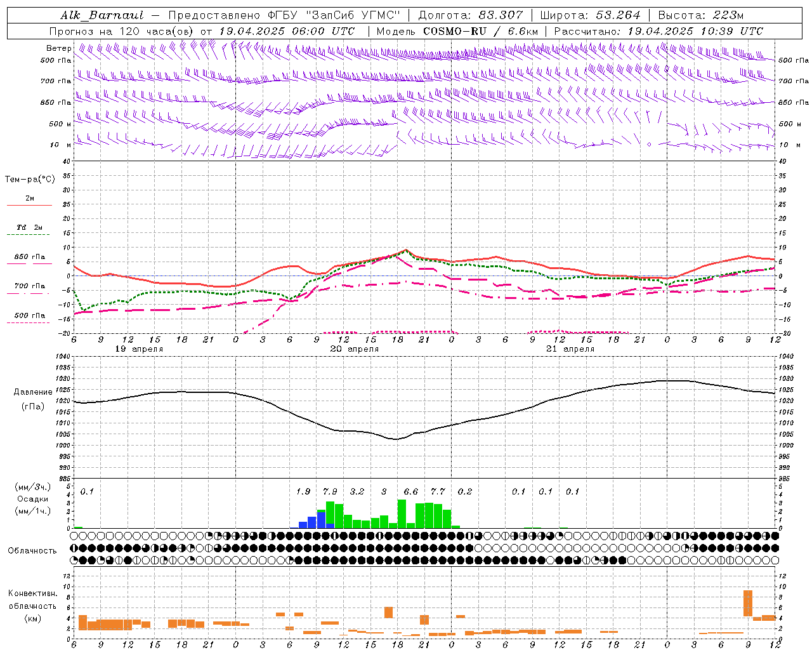The image size is (812, 650).
Task: Select the 7.9 precipitation total
Action: point(330,491)
